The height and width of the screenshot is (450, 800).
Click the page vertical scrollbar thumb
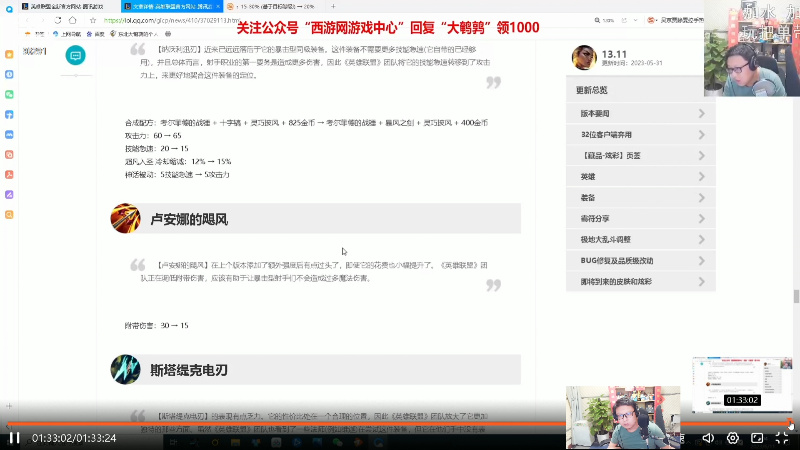tap(796, 296)
